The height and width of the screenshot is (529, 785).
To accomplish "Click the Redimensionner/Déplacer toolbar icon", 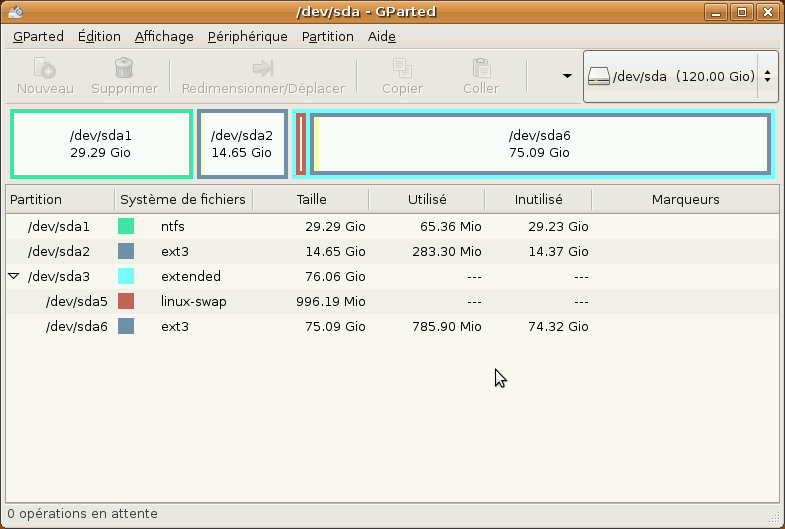I will point(263,68).
